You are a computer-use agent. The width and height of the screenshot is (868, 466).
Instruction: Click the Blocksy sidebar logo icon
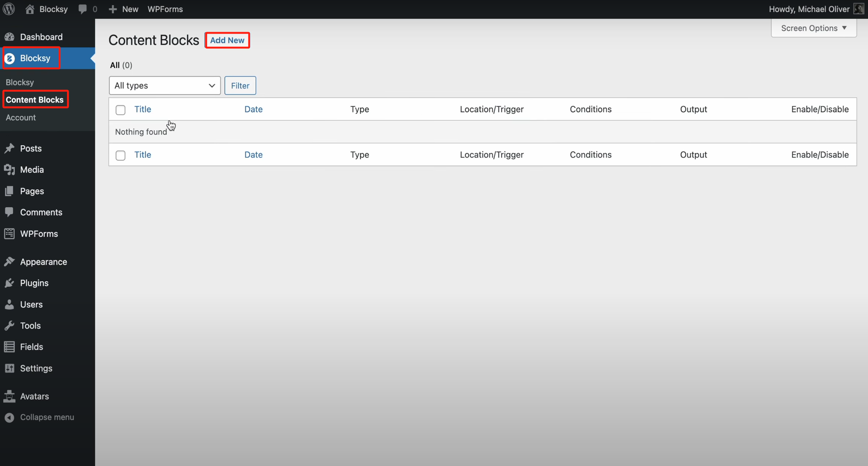[x=10, y=58]
